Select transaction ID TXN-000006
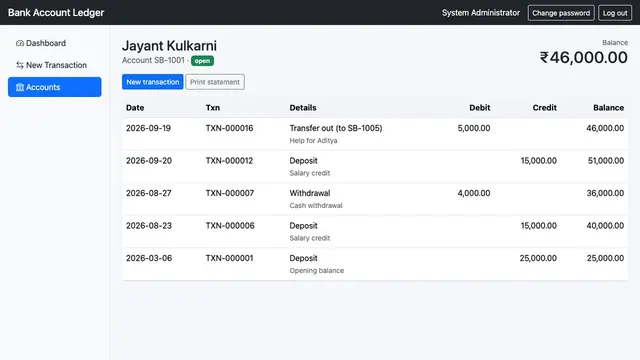This screenshot has width=640, height=360. (230, 226)
